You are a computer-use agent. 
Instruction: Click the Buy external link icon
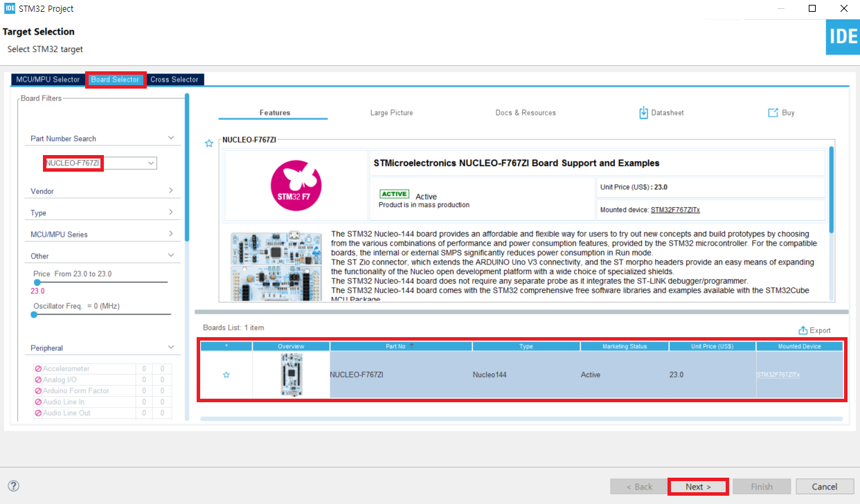(773, 113)
